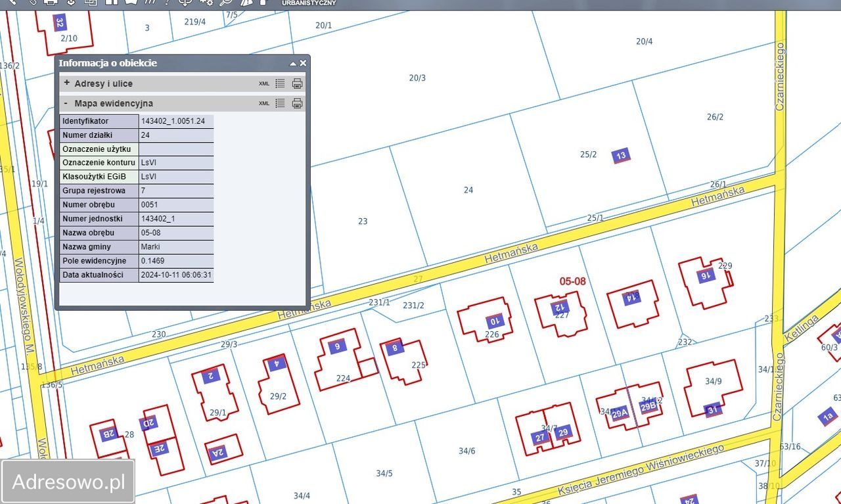Click the Data aktualności timestamp value

[x=176, y=275]
